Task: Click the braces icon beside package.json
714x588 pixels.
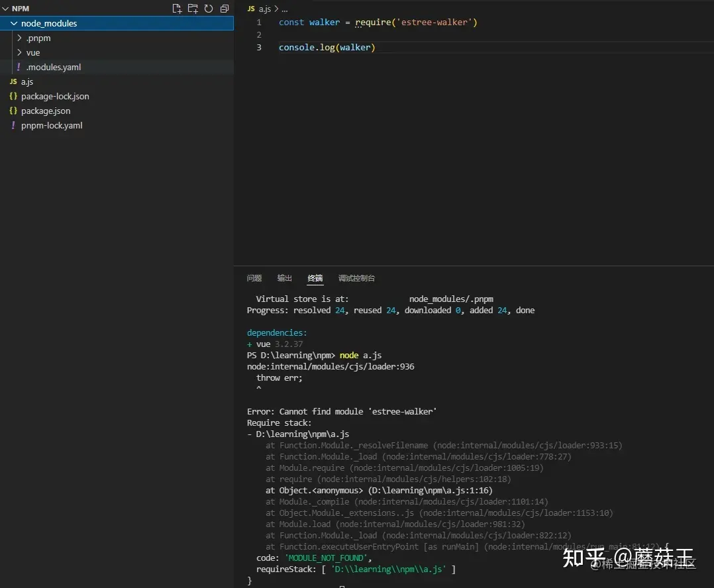Action: point(13,111)
